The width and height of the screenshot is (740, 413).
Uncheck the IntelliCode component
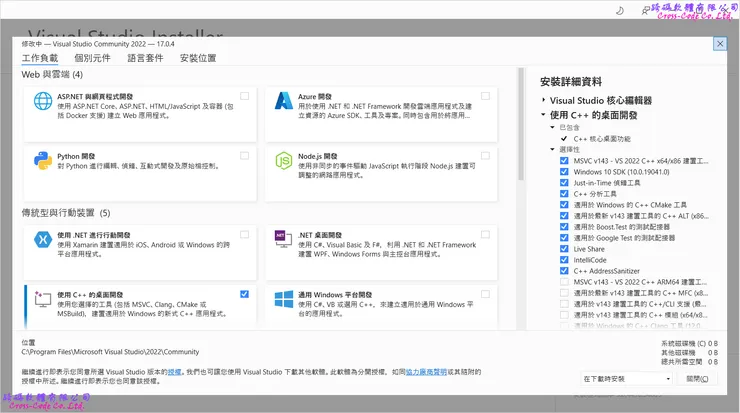pos(564,260)
